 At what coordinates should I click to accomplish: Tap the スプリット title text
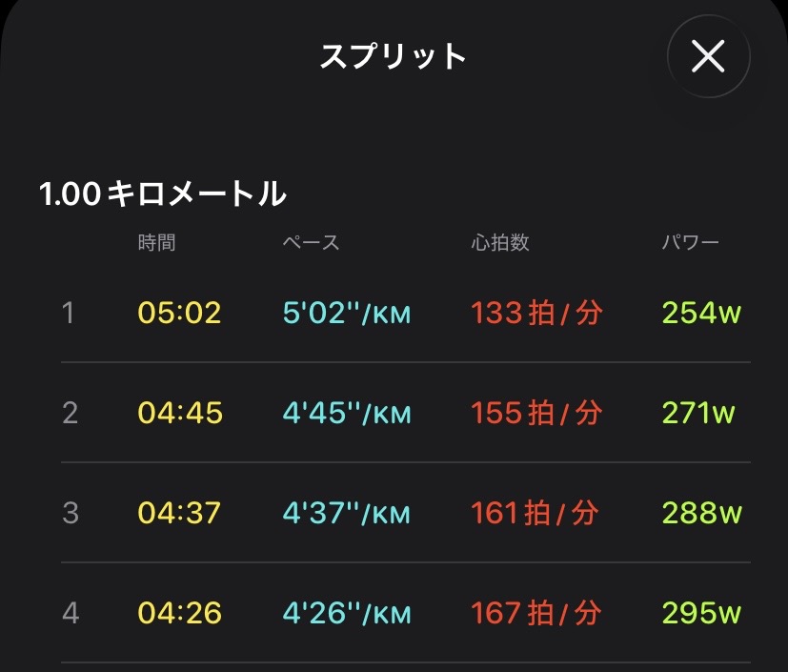393,57
